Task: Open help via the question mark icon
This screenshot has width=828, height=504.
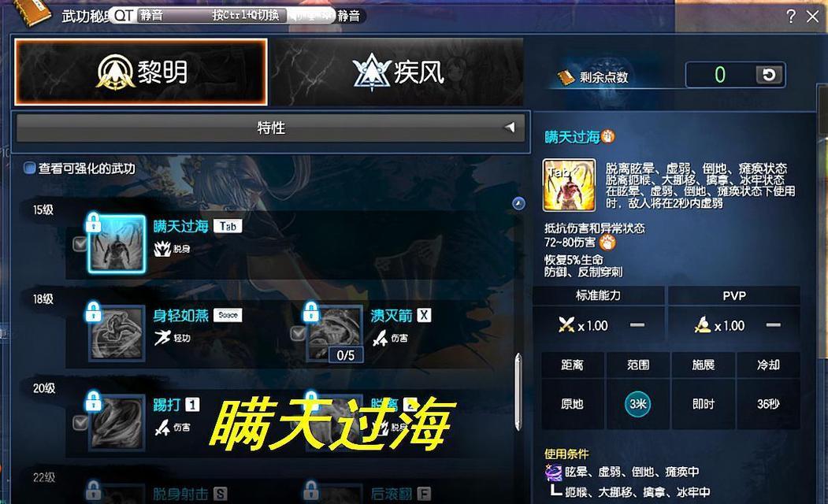Action: coord(790,17)
